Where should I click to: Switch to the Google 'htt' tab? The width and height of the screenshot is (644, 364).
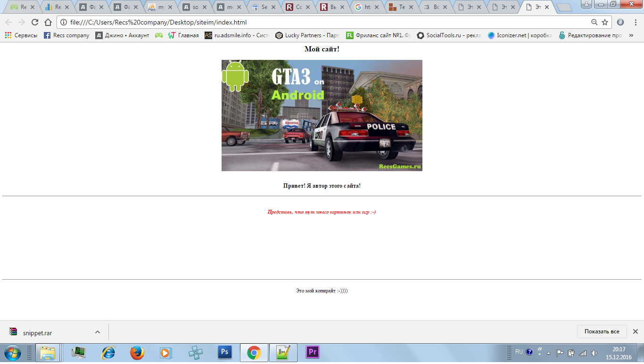(367, 7)
